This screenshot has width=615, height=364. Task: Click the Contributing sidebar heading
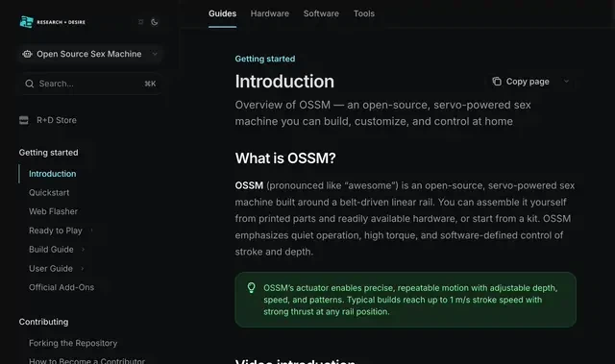pyautogui.click(x=43, y=322)
